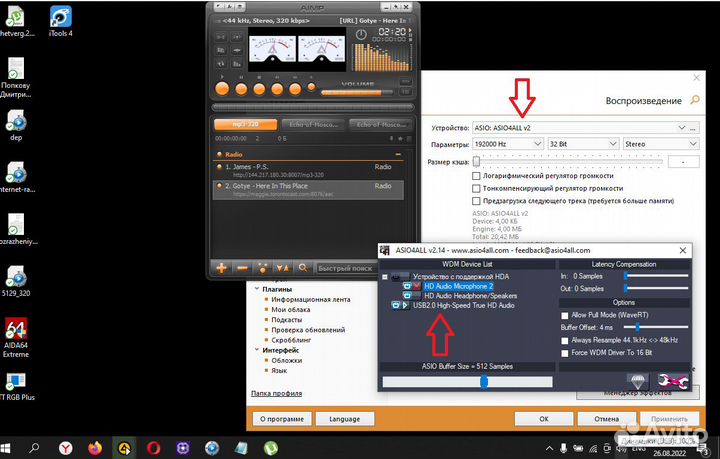
Task: Click the AIMP track seek bar
Action: pos(313,107)
